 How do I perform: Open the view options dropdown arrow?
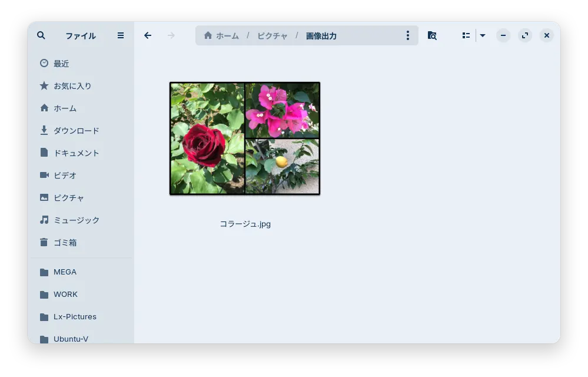click(x=483, y=35)
